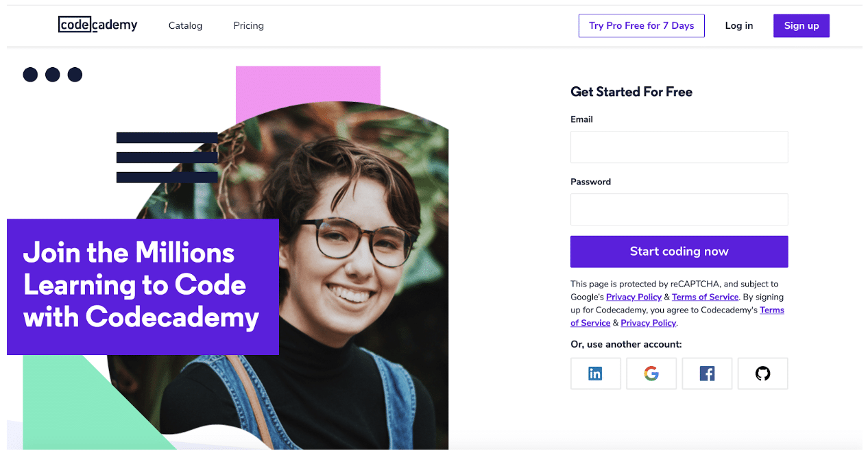Click the Join the Millions banner

tap(143, 287)
